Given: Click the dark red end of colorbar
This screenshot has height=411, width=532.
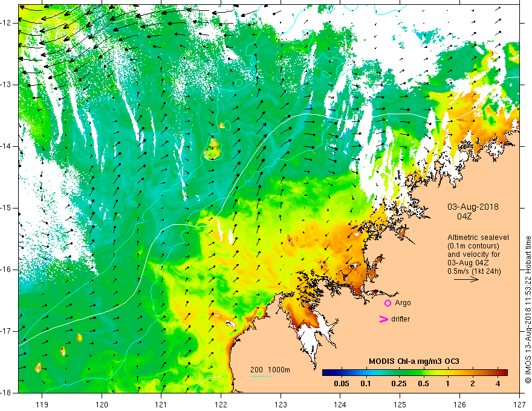Looking at the screenshot, I should [x=505, y=373].
